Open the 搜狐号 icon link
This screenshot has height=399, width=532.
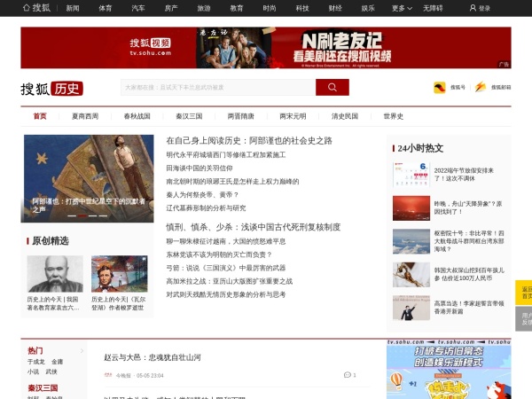(438, 88)
